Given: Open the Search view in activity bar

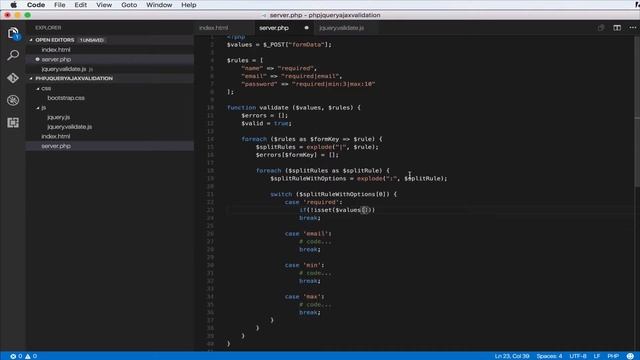Looking at the screenshot, I should coord(13,55).
